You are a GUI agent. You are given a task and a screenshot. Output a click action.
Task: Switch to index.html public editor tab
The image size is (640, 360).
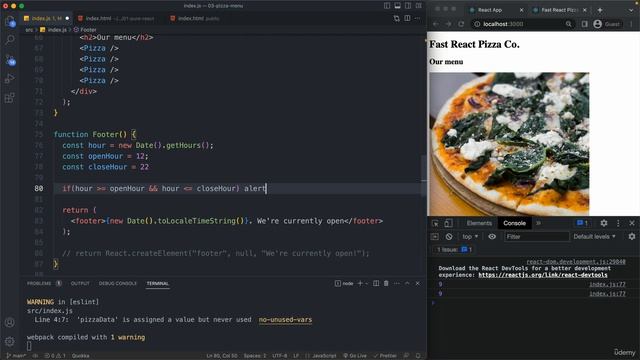point(195,18)
